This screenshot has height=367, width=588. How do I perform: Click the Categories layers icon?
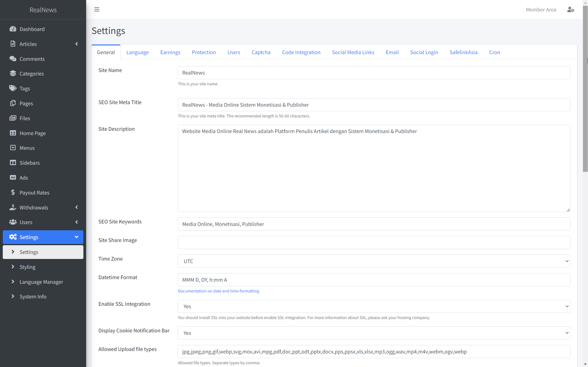click(13, 74)
